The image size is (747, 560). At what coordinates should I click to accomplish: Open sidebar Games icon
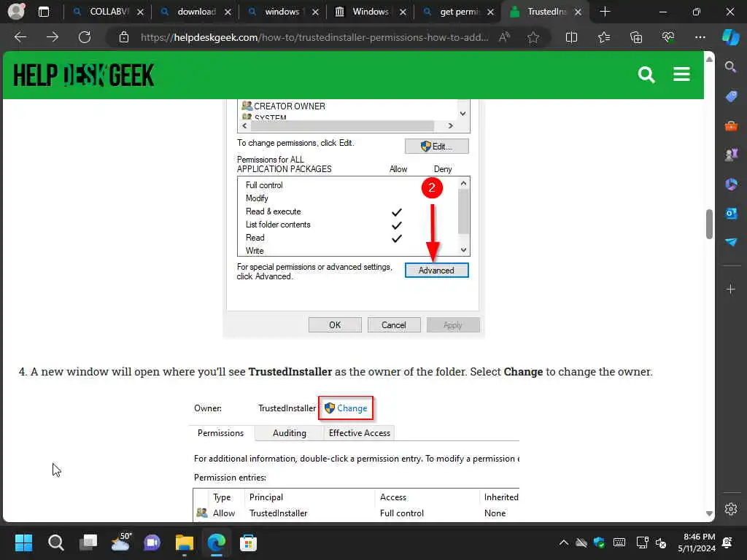tap(731, 155)
